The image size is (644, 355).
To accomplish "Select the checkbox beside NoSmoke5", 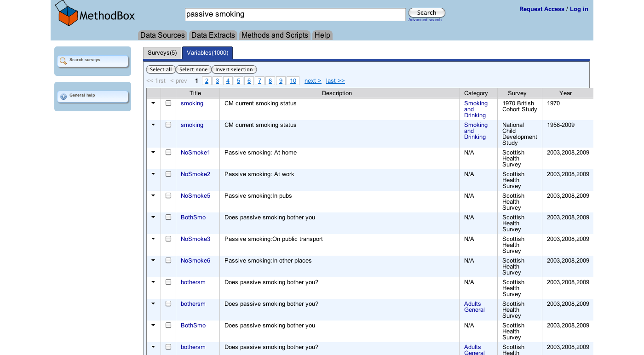I will point(168,195).
